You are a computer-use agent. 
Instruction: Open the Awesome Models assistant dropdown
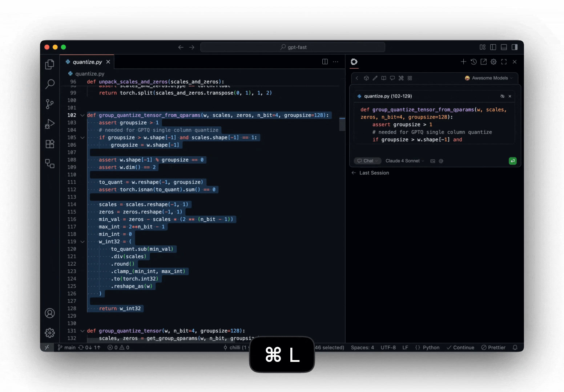pyautogui.click(x=489, y=78)
